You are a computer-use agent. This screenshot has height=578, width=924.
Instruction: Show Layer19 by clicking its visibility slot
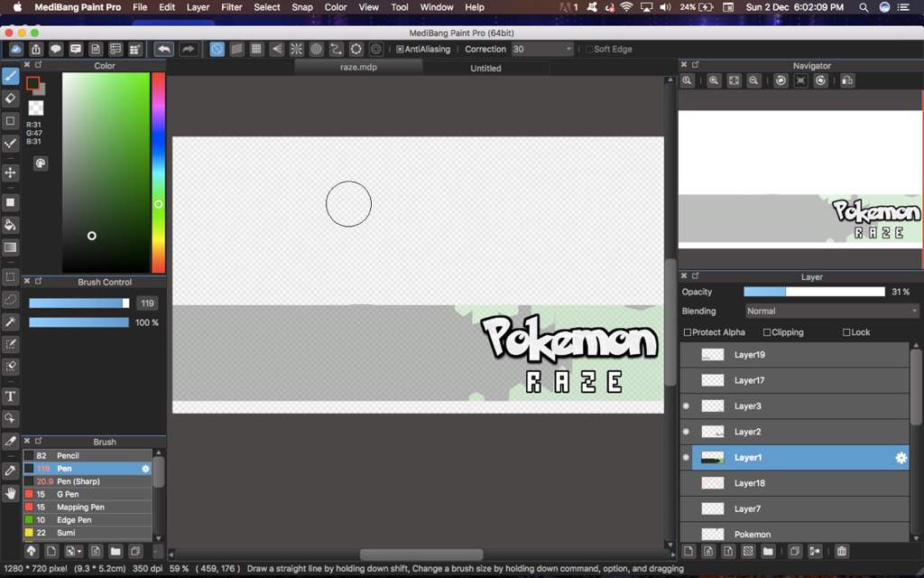click(686, 355)
